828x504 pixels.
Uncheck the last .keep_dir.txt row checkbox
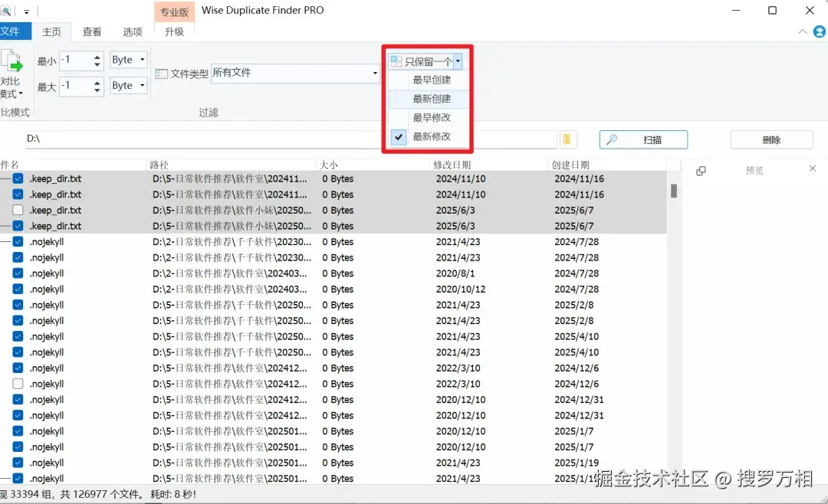[18, 226]
